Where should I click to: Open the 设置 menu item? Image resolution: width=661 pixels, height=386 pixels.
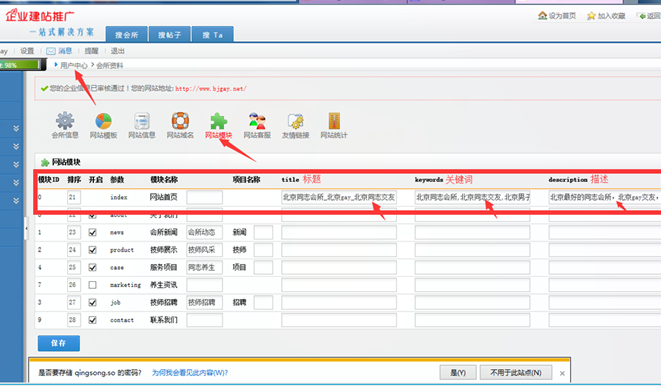pos(27,51)
